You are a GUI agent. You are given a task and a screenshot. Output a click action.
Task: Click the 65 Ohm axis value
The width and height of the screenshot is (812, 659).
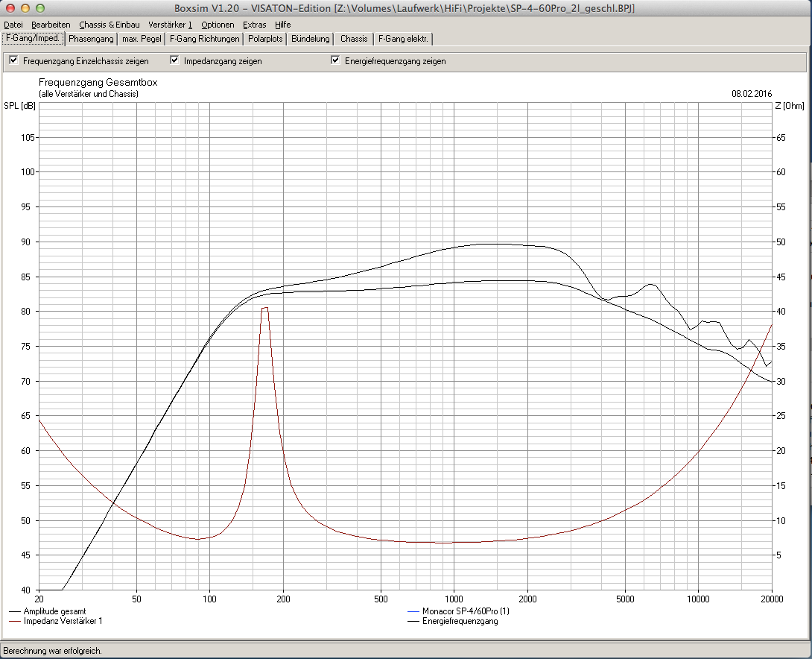click(781, 138)
